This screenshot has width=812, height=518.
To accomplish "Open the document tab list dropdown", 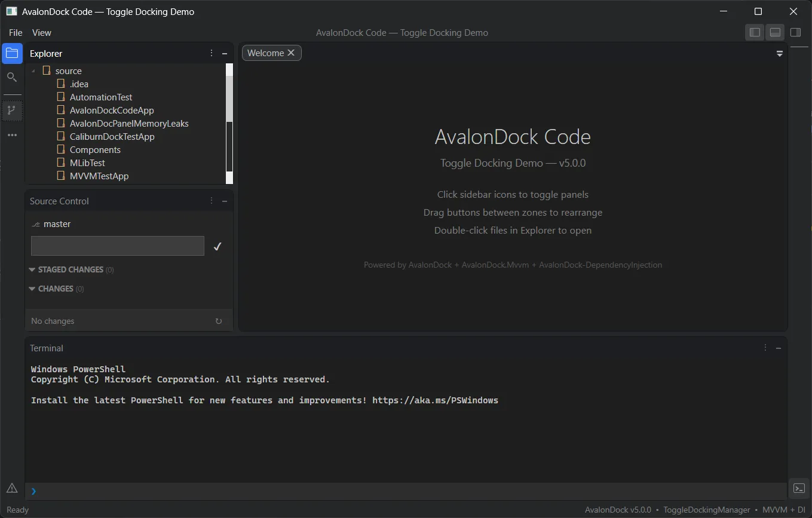I will (779, 53).
